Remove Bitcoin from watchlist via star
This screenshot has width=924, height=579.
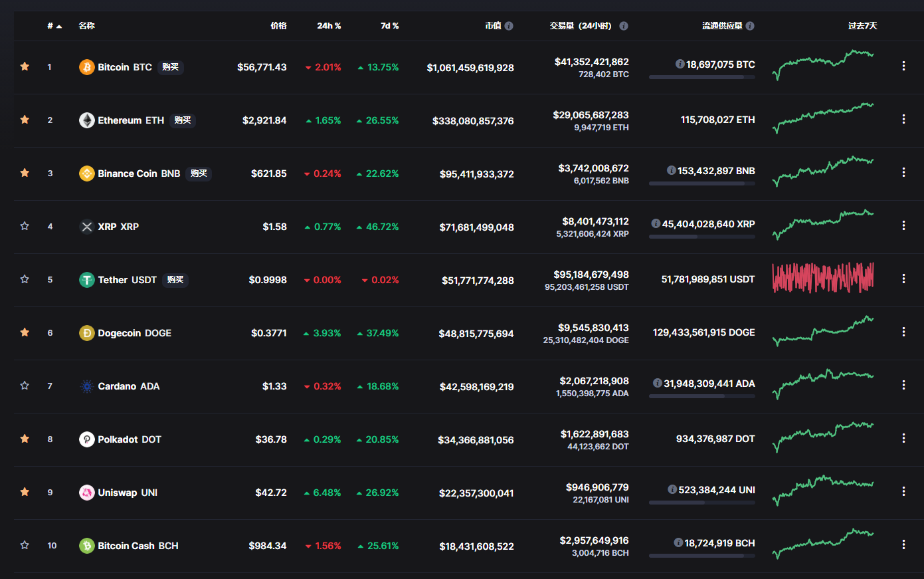25,66
